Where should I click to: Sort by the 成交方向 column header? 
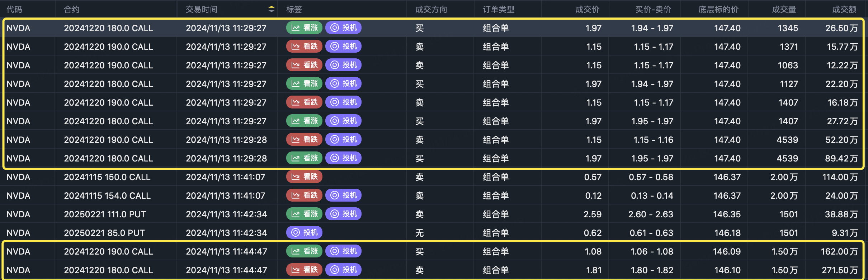click(x=431, y=9)
